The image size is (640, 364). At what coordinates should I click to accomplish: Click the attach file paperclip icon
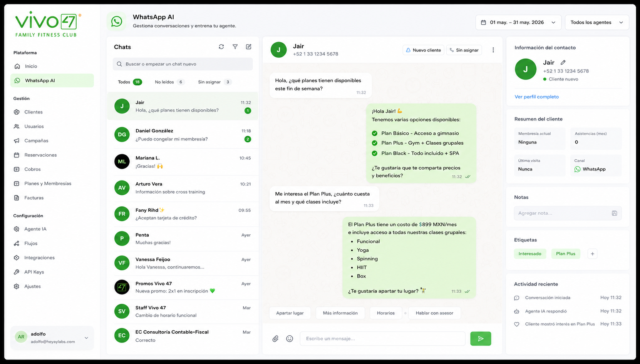pos(275,339)
